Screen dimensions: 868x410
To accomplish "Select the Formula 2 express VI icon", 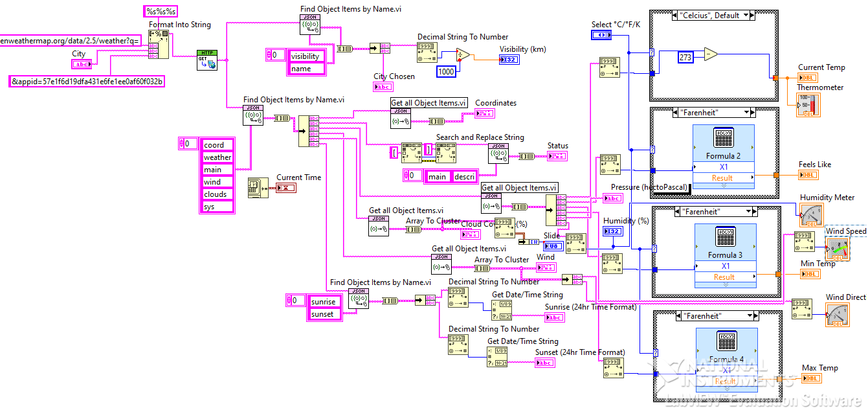I will 724,139.
